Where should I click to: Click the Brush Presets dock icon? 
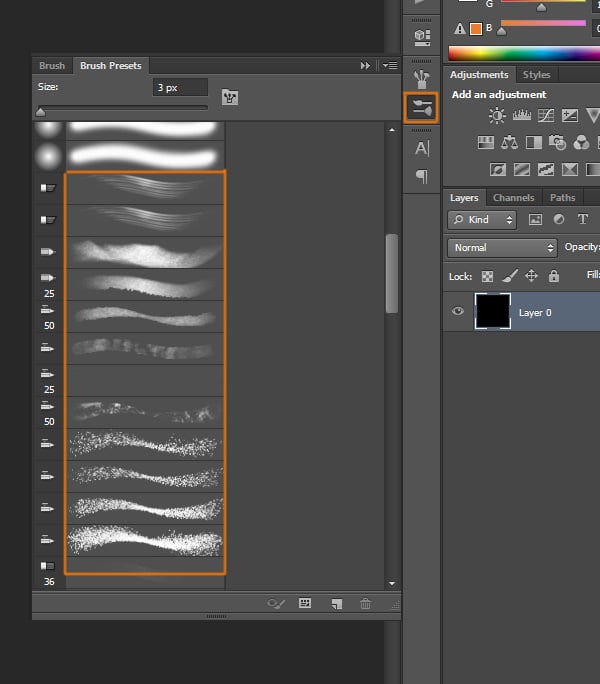tap(421, 108)
